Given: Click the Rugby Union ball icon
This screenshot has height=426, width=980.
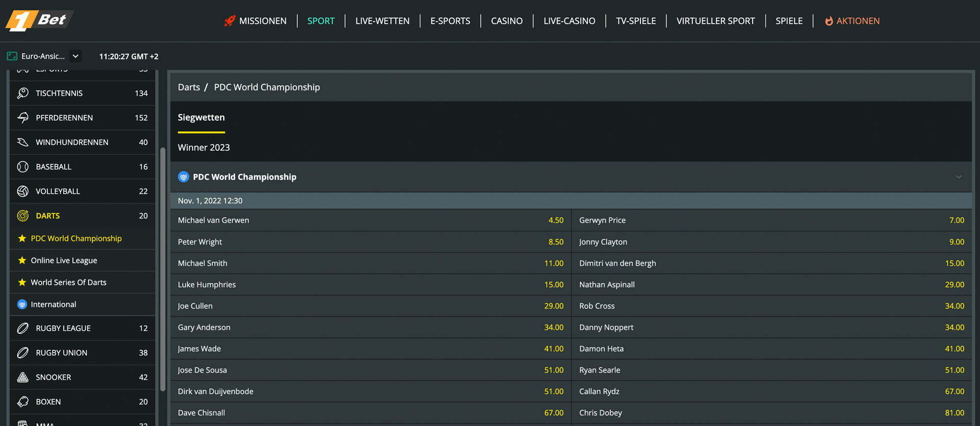Looking at the screenshot, I should 23,352.
